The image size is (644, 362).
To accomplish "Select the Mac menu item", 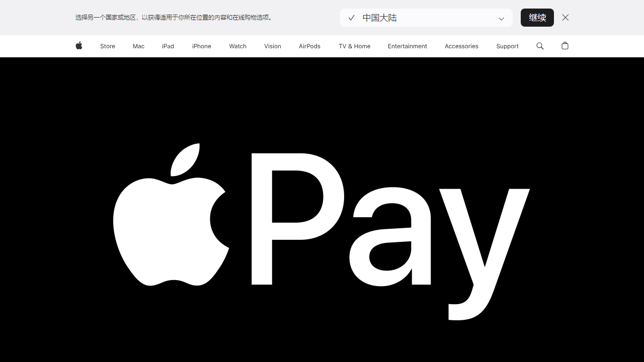I will tap(138, 46).
